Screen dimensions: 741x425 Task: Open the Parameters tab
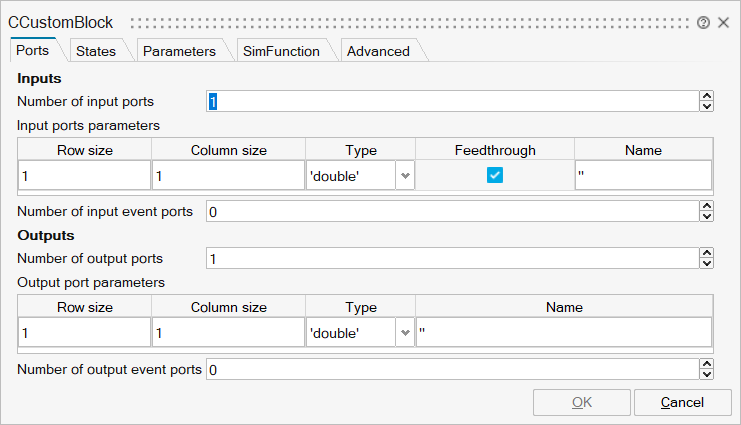point(179,51)
